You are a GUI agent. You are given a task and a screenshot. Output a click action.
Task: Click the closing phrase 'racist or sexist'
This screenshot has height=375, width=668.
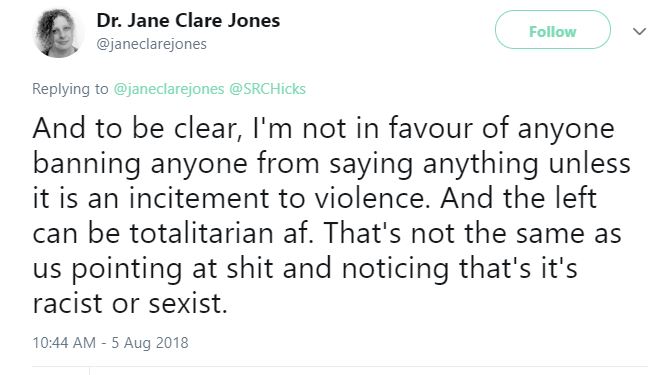pyautogui.click(x=130, y=303)
